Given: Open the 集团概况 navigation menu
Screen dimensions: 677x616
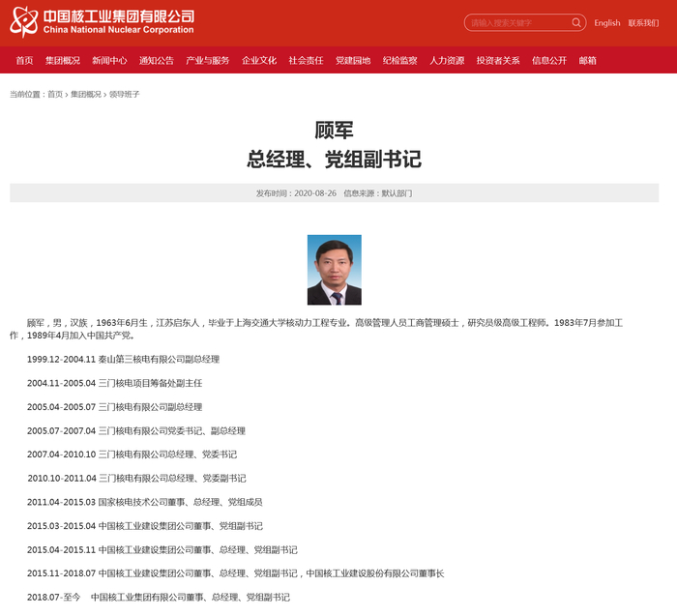Looking at the screenshot, I should tap(63, 60).
